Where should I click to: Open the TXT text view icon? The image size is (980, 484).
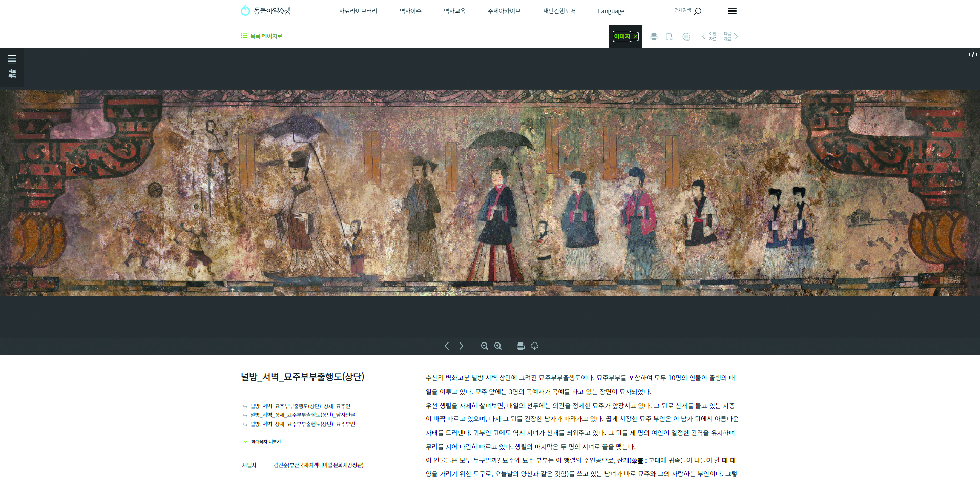coord(670,36)
